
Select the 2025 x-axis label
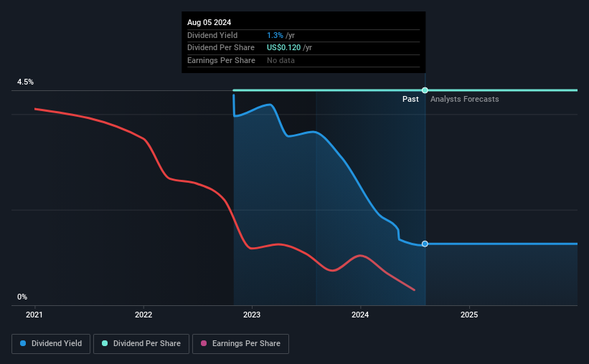point(469,315)
